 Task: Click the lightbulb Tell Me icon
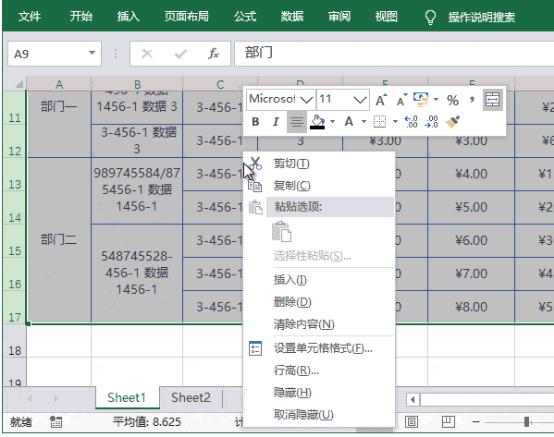[430, 17]
